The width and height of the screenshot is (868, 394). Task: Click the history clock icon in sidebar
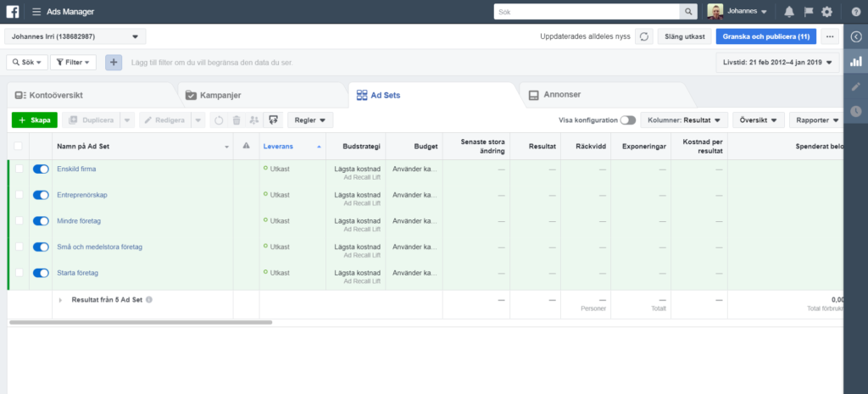pyautogui.click(x=856, y=111)
